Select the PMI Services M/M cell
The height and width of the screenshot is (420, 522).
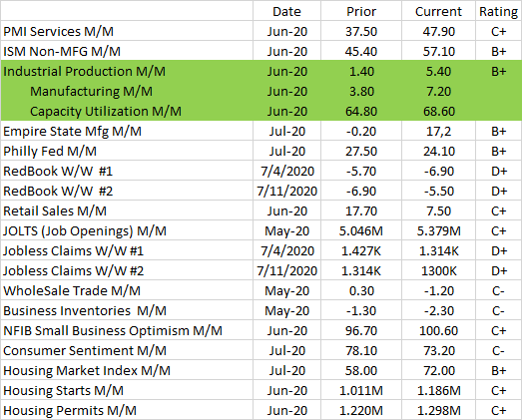127,31
